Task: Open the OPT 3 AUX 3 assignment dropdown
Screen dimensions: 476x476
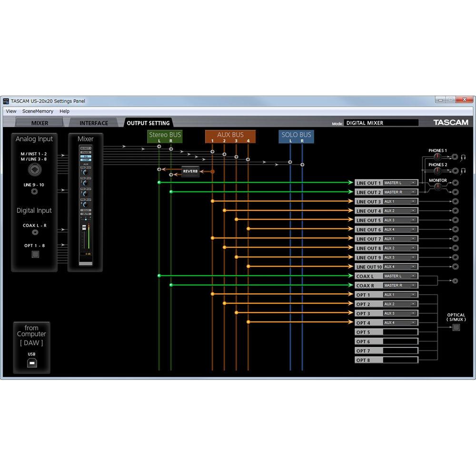Action: point(400,313)
